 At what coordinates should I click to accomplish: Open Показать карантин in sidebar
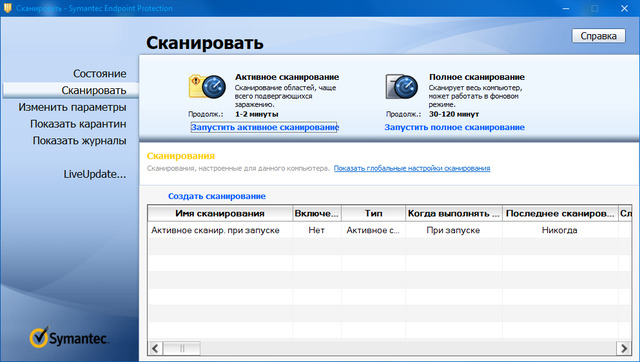pyautogui.click(x=78, y=124)
